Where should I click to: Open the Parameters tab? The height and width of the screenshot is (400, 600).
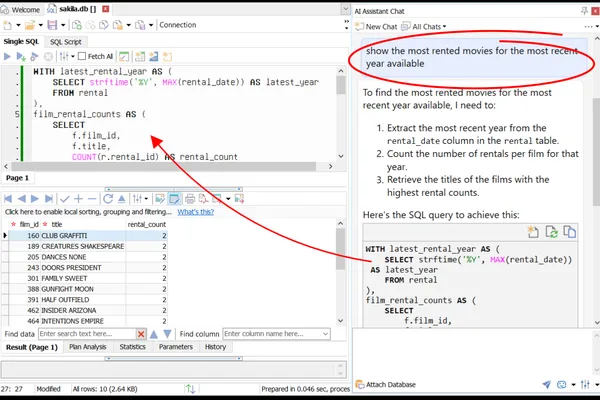click(176, 347)
